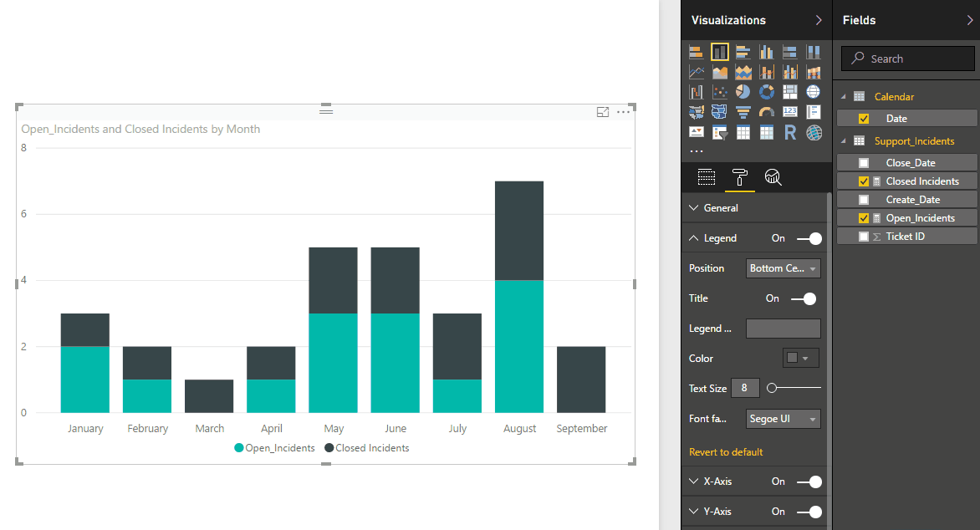Select the funnel chart visualization
Viewport: 980px width, 530px height.
[743, 113]
